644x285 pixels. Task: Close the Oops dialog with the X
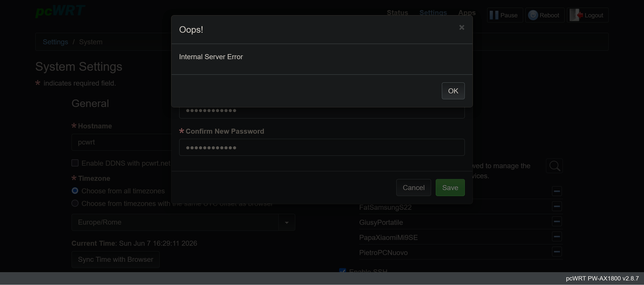point(462,27)
